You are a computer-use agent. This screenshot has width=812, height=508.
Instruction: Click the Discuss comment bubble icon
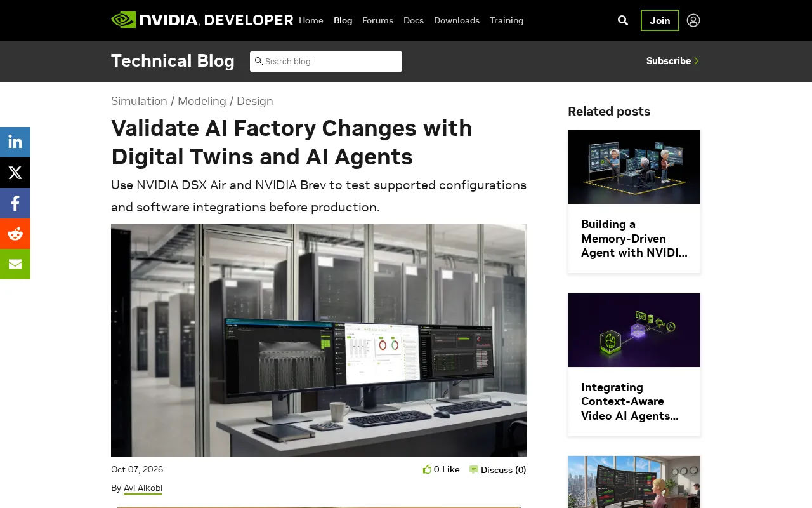click(474, 470)
